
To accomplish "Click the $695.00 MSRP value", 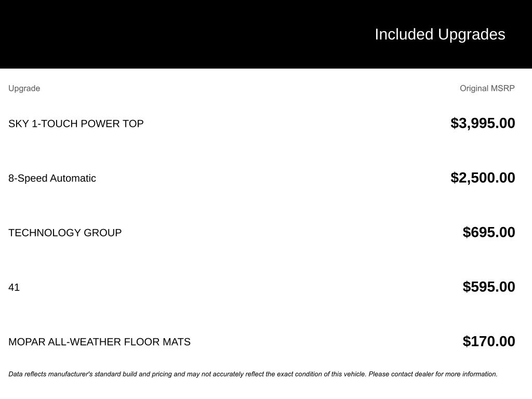I will (488, 232).
